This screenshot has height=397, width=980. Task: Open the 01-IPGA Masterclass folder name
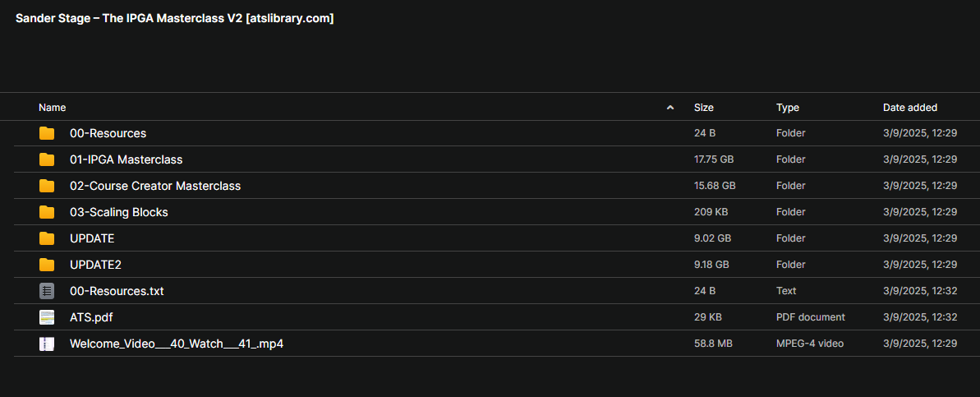(x=127, y=159)
